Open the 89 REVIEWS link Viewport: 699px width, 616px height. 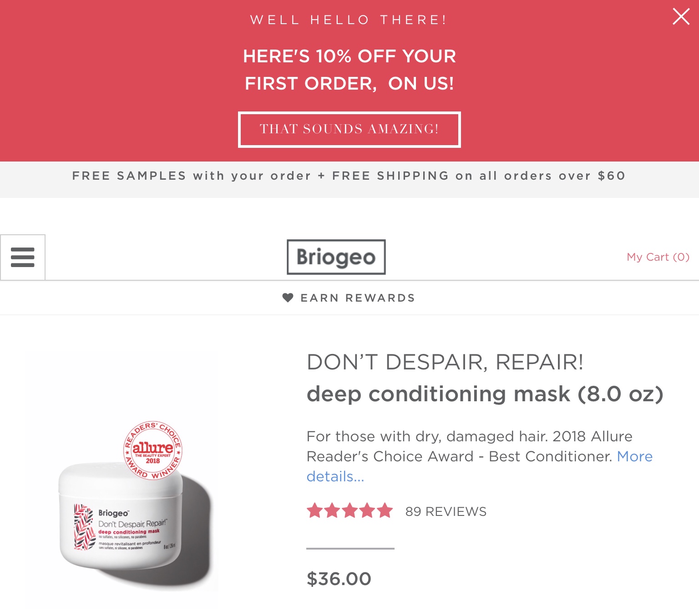click(x=446, y=511)
